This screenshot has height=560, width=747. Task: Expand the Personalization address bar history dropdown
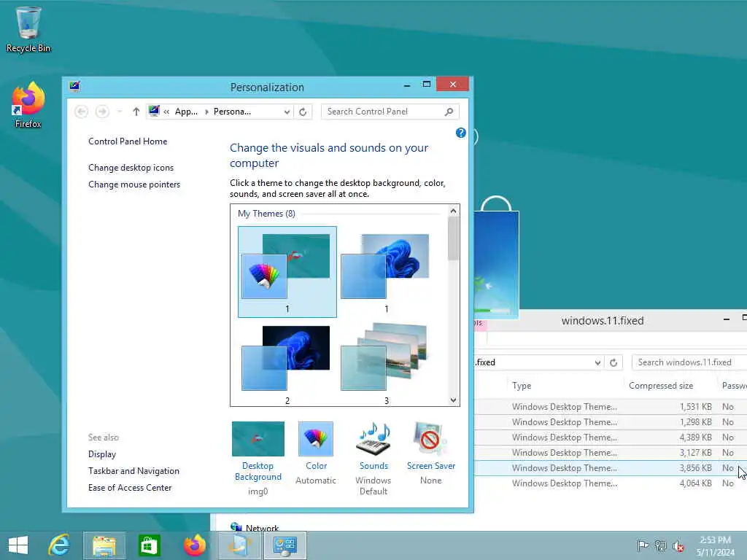(x=287, y=112)
